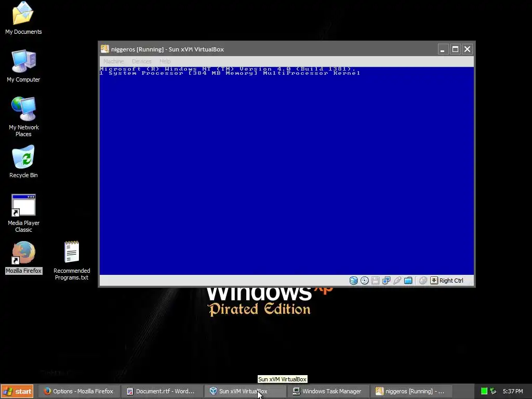532x399 pixels.
Task: Open the Windows start menu
Action: point(17,391)
